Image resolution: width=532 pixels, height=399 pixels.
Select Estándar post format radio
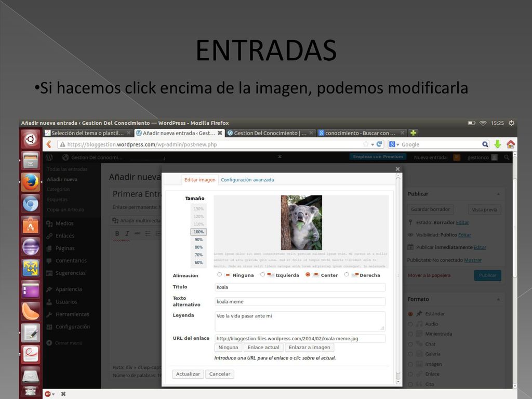pos(410,314)
